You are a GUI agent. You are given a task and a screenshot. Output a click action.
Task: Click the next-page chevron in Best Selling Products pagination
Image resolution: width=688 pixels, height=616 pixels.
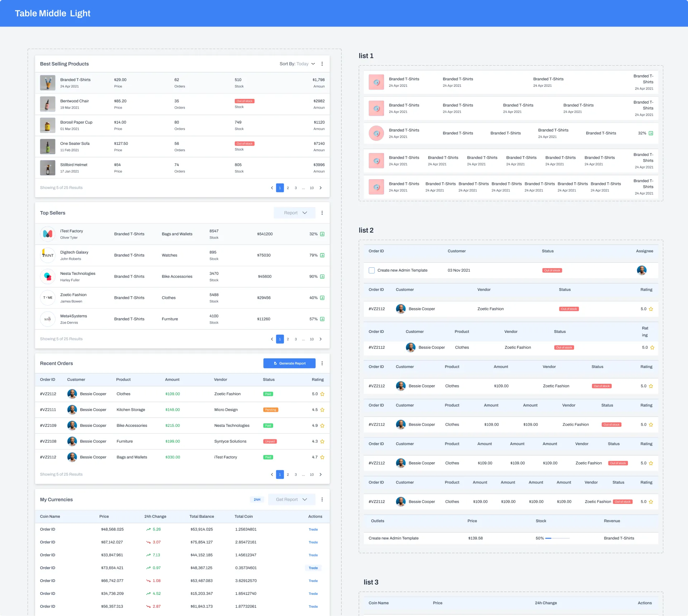click(320, 187)
